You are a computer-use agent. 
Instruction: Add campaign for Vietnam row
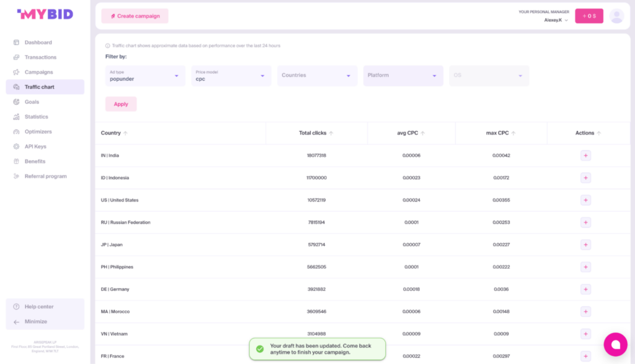click(x=585, y=334)
